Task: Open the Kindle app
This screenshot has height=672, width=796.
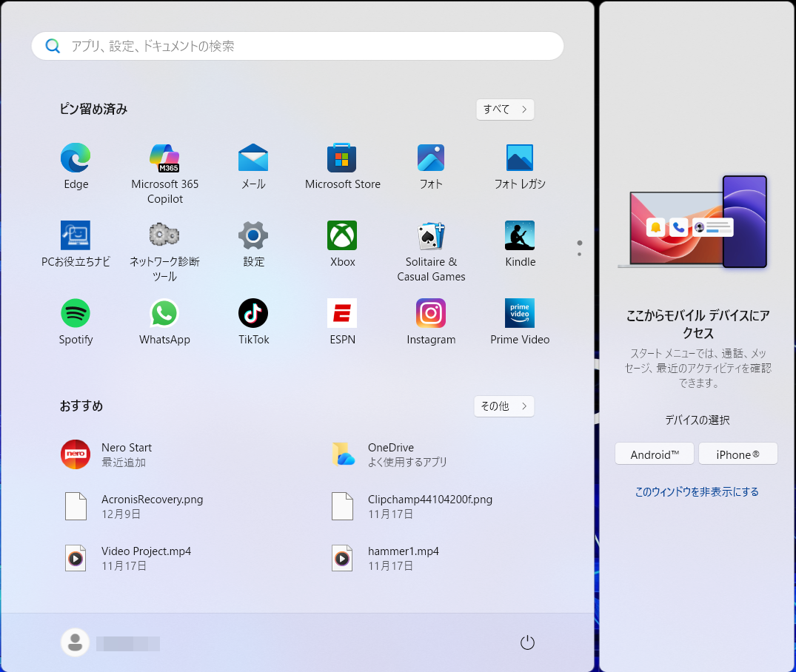Action: [520, 244]
